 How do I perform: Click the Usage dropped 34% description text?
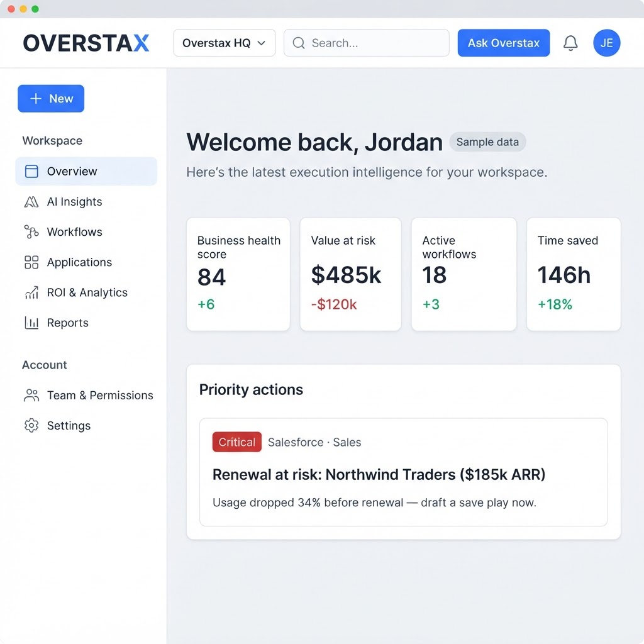pyautogui.click(x=374, y=502)
